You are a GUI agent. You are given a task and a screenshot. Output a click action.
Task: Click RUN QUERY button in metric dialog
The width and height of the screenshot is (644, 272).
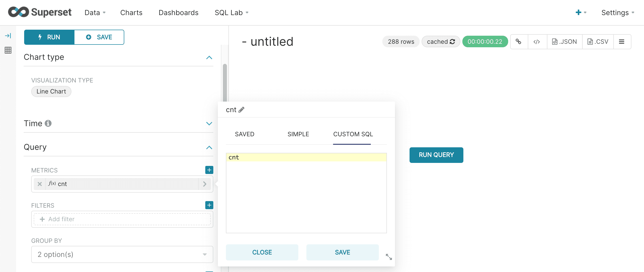click(436, 155)
